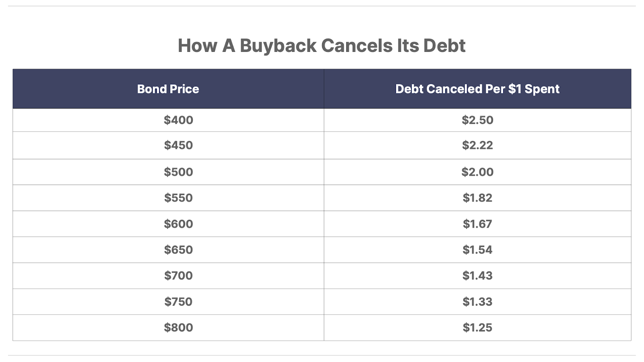Image resolution: width=644 pixels, height=362 pixels.
Task: Select the $650 bond price cell
Action: [x=168, y=250]
